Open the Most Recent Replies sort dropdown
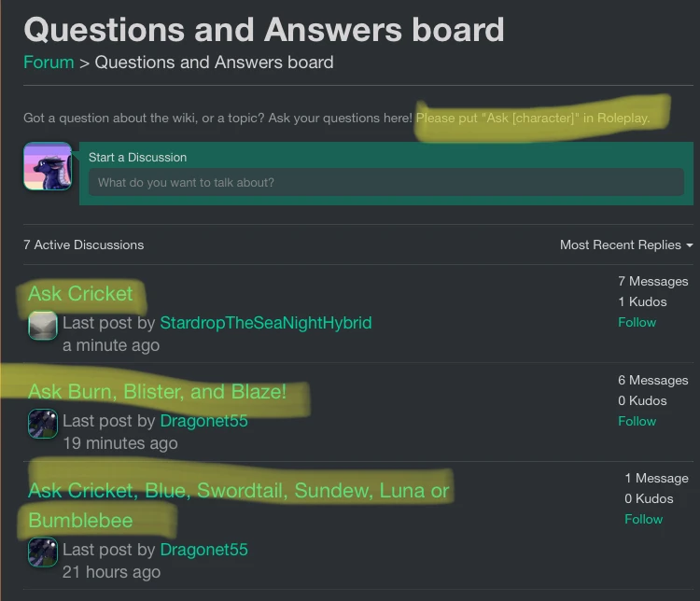700x601 pixels. click(625, 245)
